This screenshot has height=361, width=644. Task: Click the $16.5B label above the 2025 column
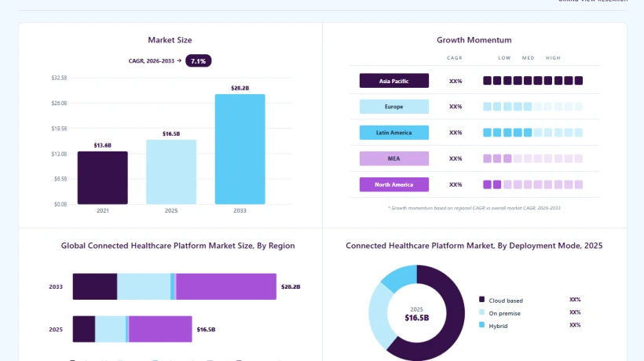(x=171, y=133)
